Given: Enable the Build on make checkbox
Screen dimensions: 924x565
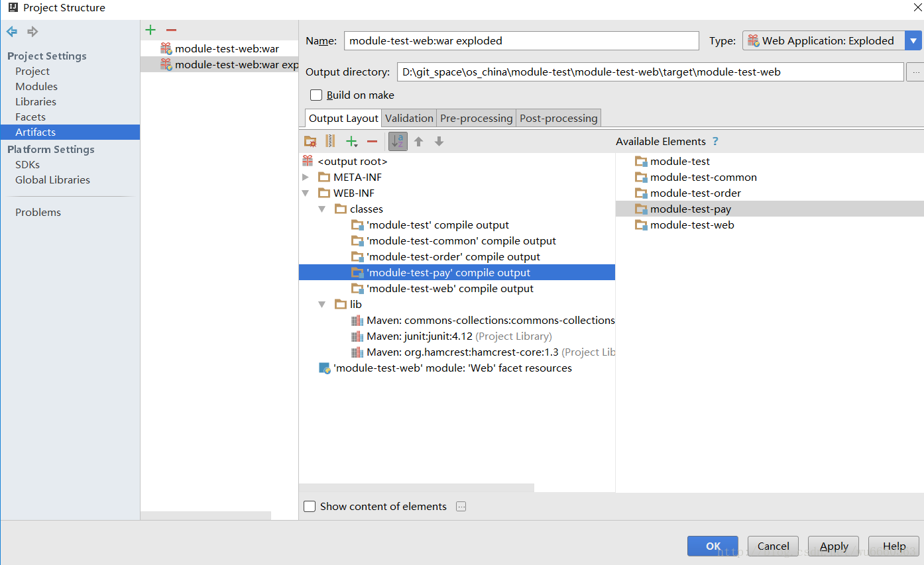Looking at the screenshot, I should click(x=316, y=95).
